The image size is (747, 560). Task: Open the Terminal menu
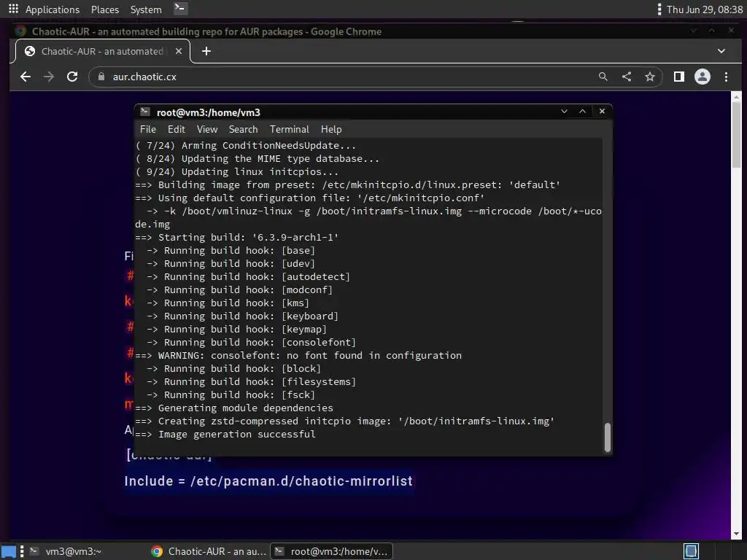(x=289, y=130)
